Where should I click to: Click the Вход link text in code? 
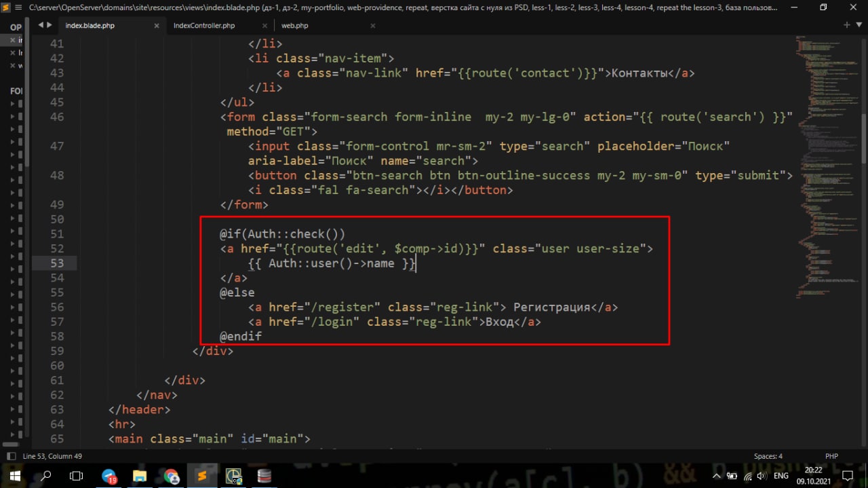499,322
